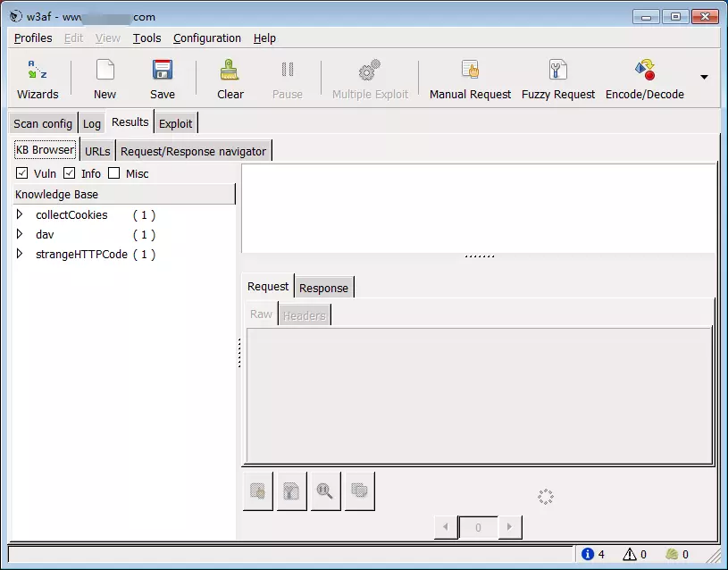The width and height of the screenshot is (728, 570).
Task: Open the View menu
Action: pyautogui.click(x=108, y=38)
